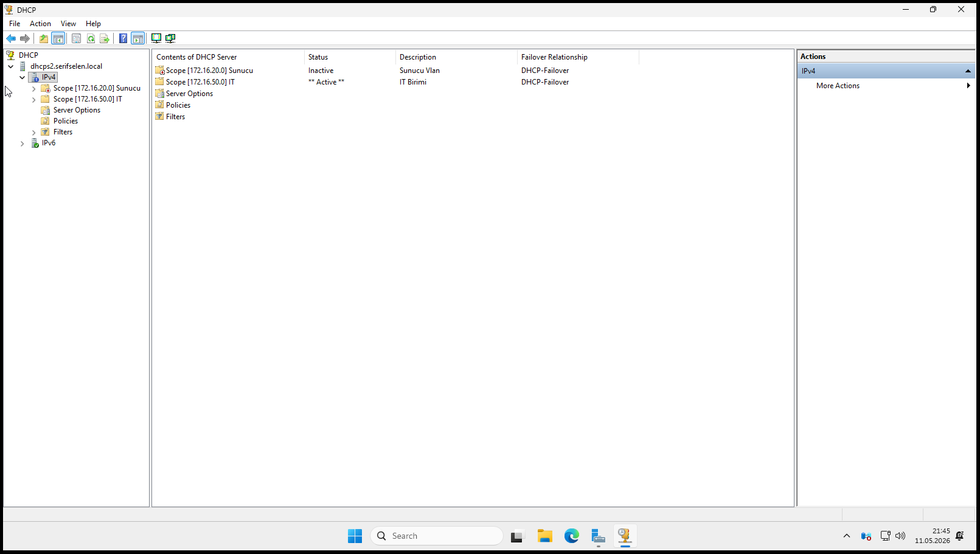980x554 pixels.
Task: Click More Actions in the Actions pane
Action: coord(838,86)
